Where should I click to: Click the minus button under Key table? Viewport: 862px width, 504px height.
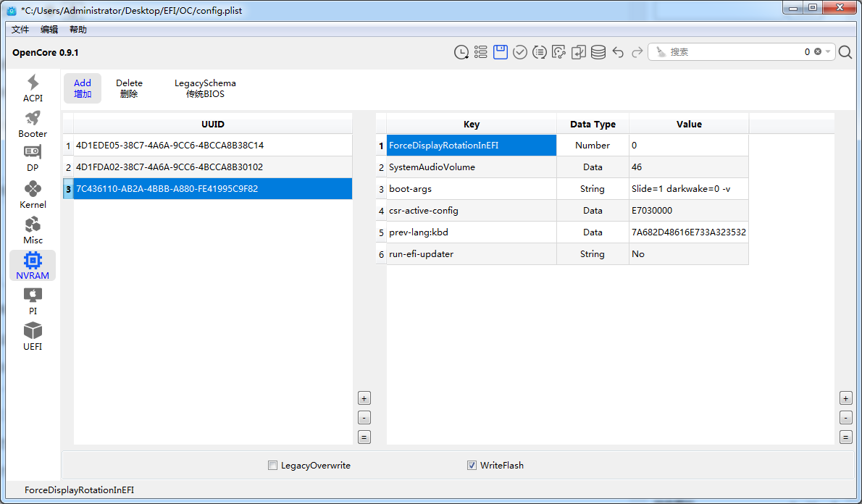[845, 418]
